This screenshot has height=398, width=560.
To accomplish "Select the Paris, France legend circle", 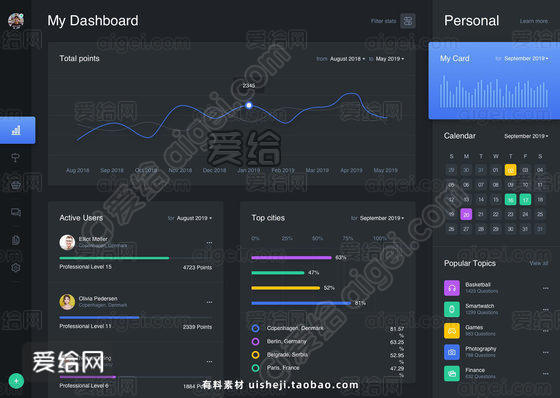I will pos(255,368).
